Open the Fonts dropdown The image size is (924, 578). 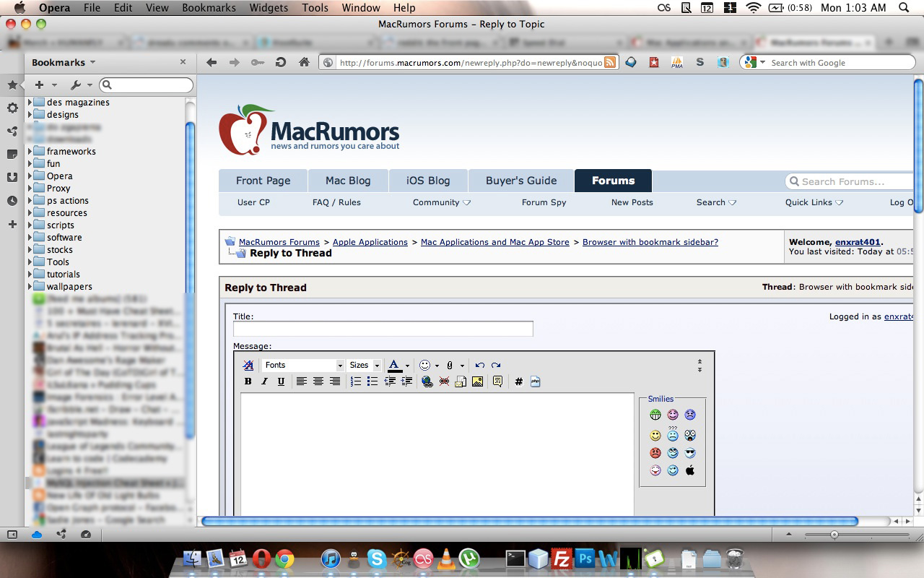[x=303, y=365]
